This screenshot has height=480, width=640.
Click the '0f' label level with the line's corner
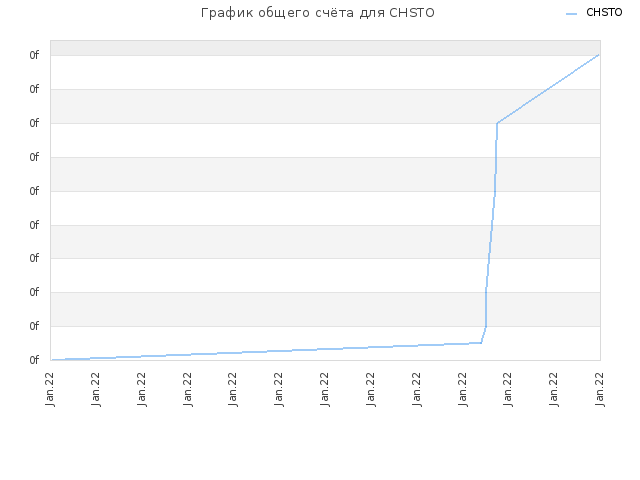(x=34, y=123)
